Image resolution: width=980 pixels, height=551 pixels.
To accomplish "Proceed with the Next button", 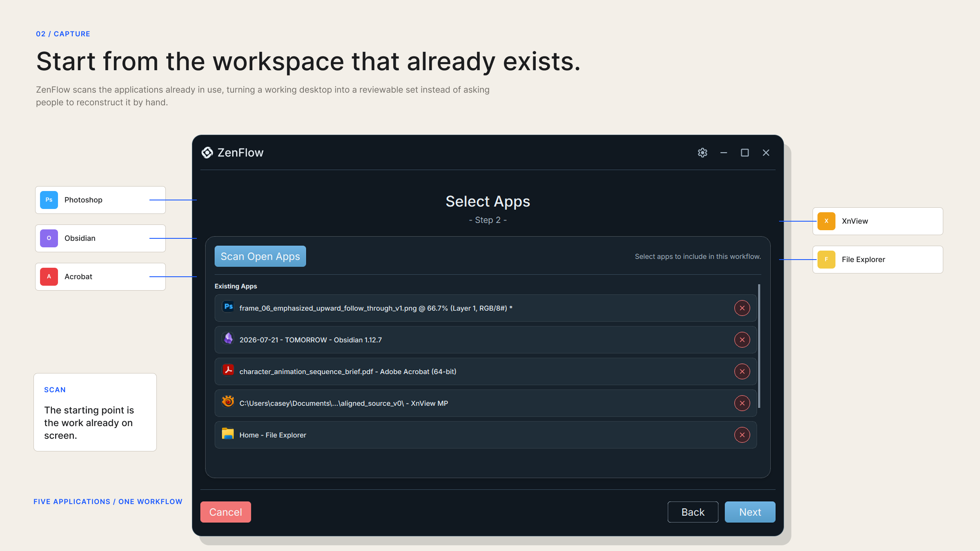I will (x=750, y=512).
